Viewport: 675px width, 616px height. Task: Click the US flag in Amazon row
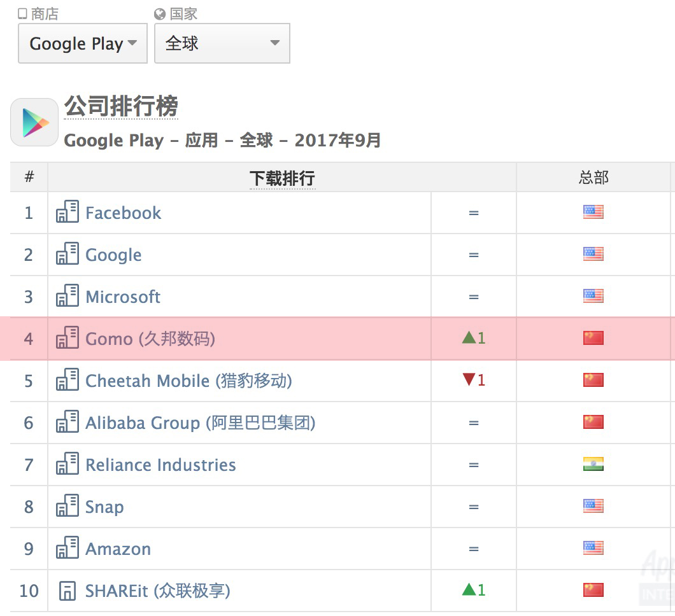[593, 548]
